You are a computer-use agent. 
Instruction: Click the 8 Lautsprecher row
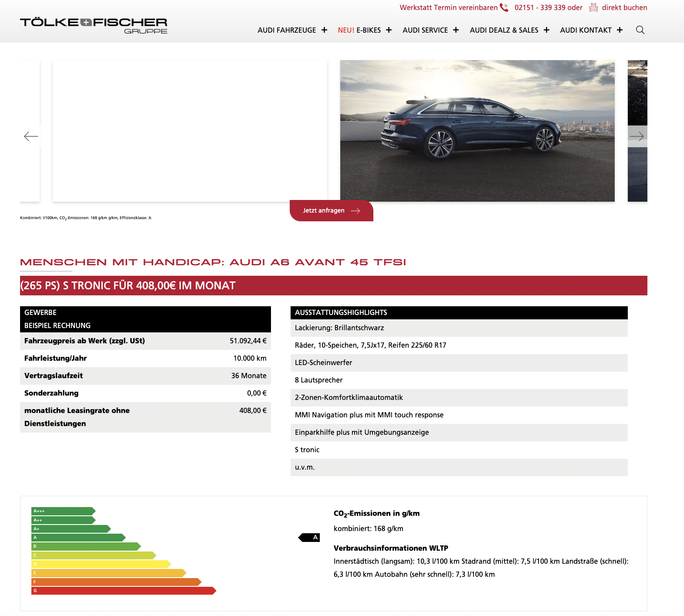coord(459,380)
